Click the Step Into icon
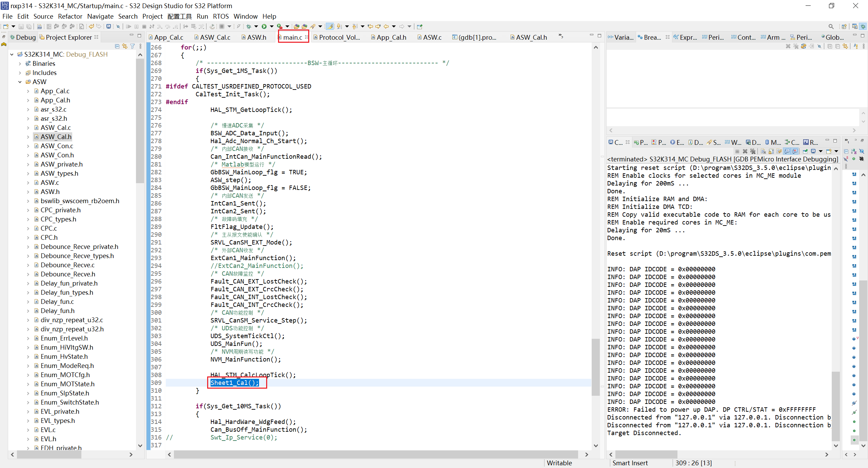 tap(160, 26)
